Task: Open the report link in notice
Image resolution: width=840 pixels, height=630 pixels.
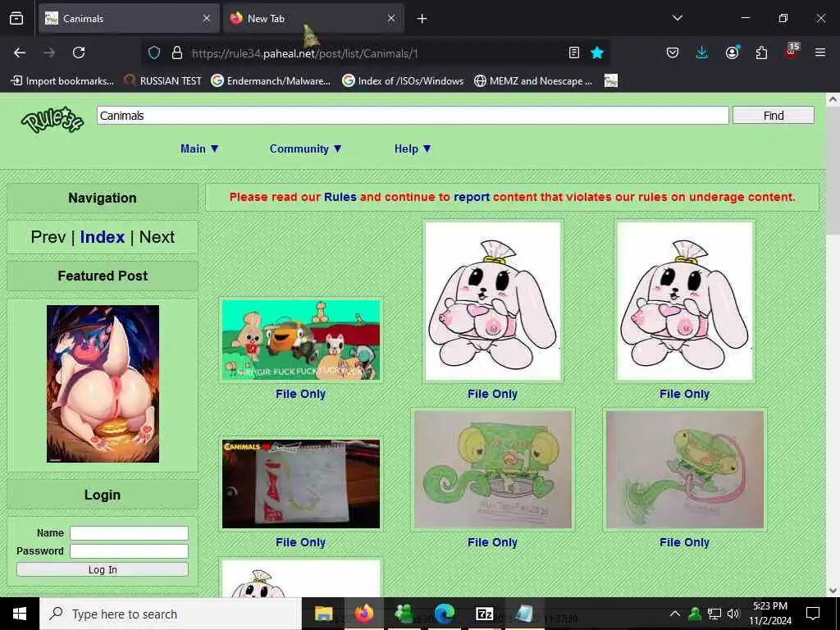Action: 472,197
